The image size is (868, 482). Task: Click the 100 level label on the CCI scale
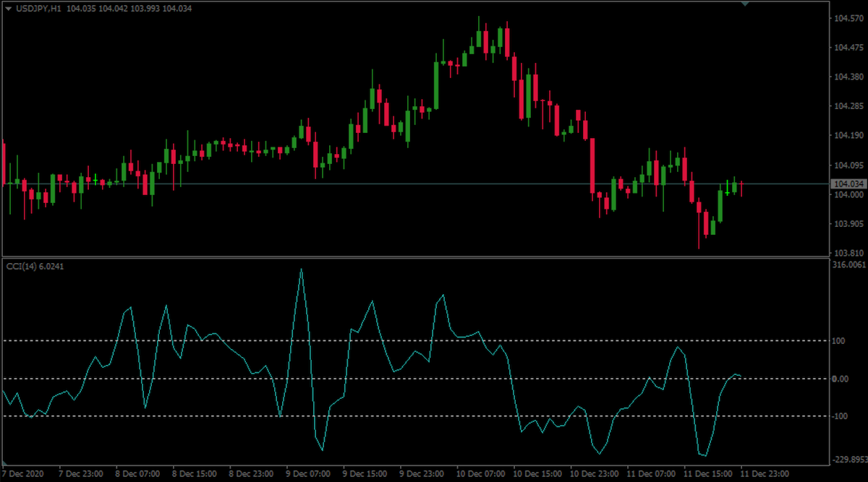click(x=839, y=341)
